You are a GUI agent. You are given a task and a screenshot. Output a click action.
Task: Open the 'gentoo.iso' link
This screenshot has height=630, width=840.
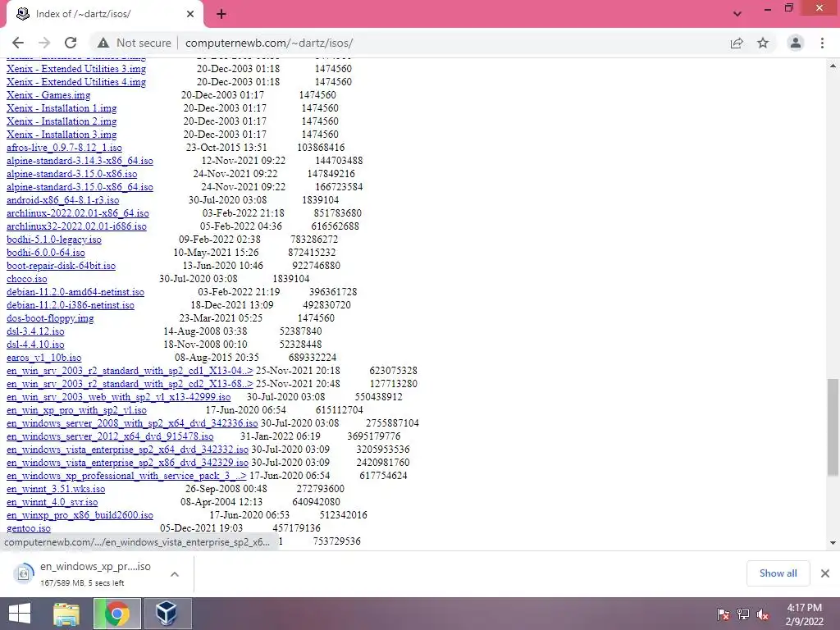[29, 528]
